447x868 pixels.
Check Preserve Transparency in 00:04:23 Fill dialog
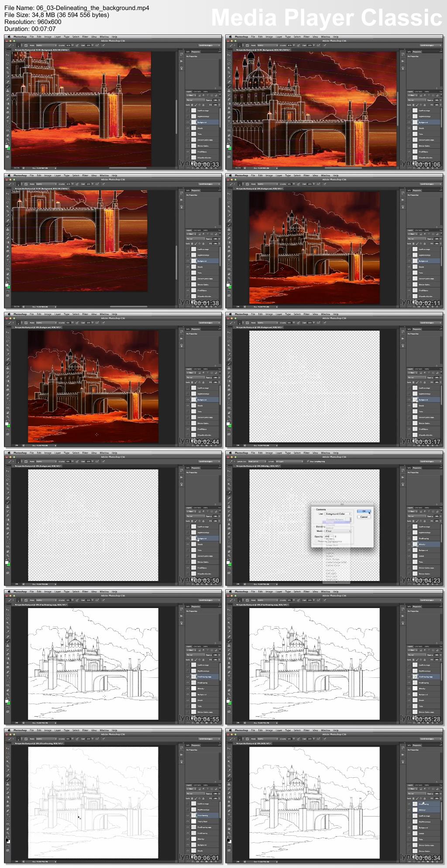point(316,541)
